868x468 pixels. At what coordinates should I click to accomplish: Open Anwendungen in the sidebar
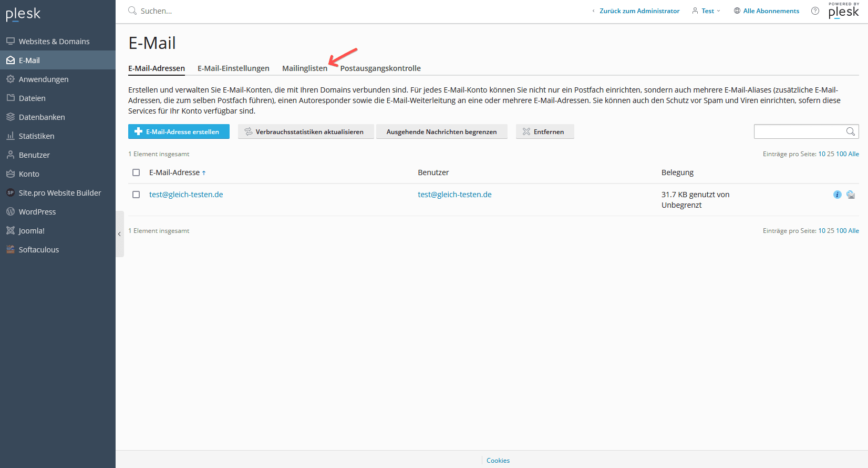coord(44,79)
